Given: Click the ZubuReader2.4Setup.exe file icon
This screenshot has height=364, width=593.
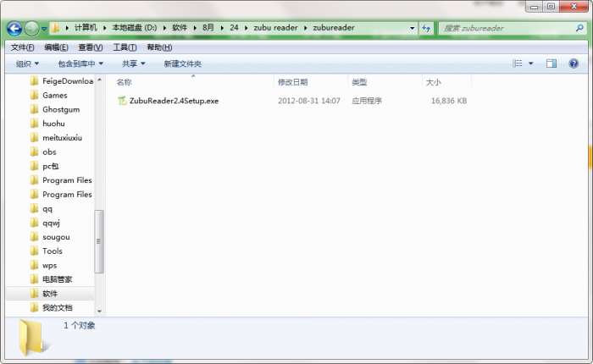Looking at the screenshot, I should point(122,101).
